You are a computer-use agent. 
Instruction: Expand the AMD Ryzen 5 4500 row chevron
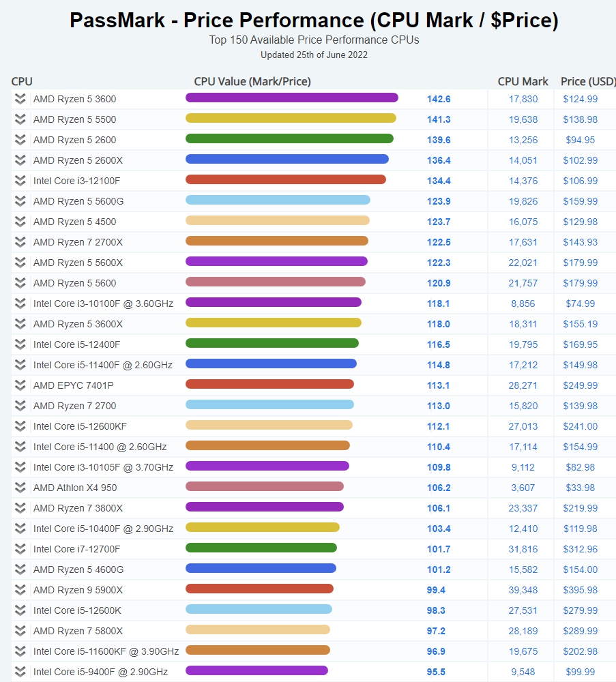[x=20, y=222]
